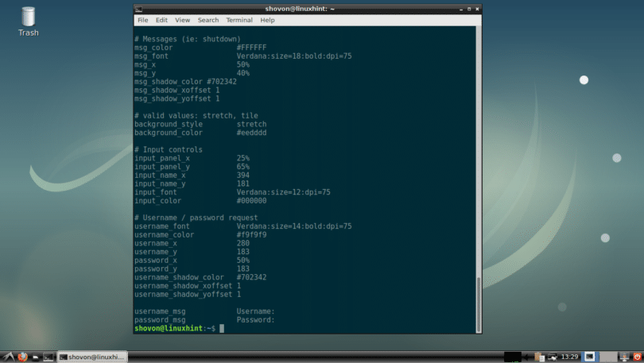Open the Terminal menu
The height and width of the screenshot is (363, 644).
click(239, 20)
